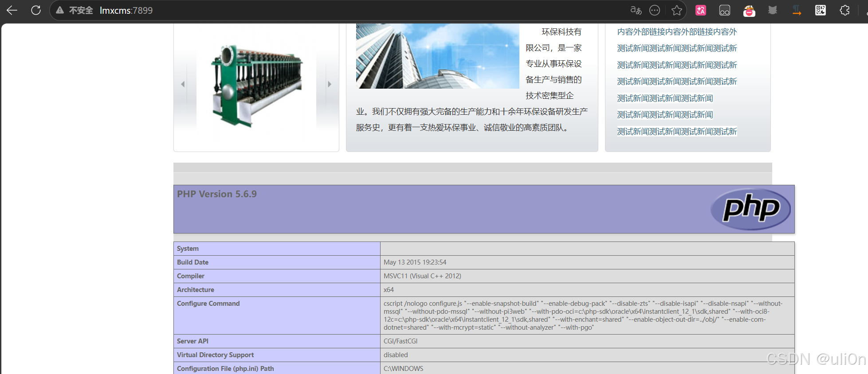Open the extensions puzzle piece menu
868x374 pixels.
(844, 10)
